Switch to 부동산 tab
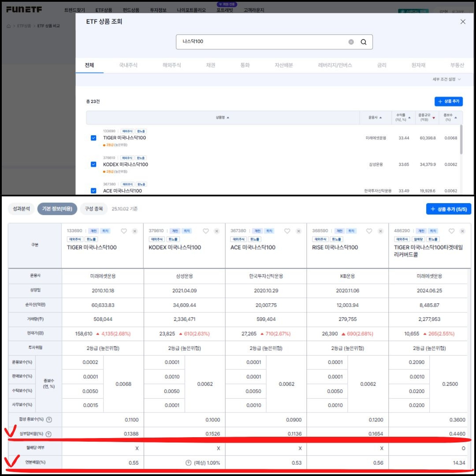The width and height of the screenshot is (476, 476). 457,65
